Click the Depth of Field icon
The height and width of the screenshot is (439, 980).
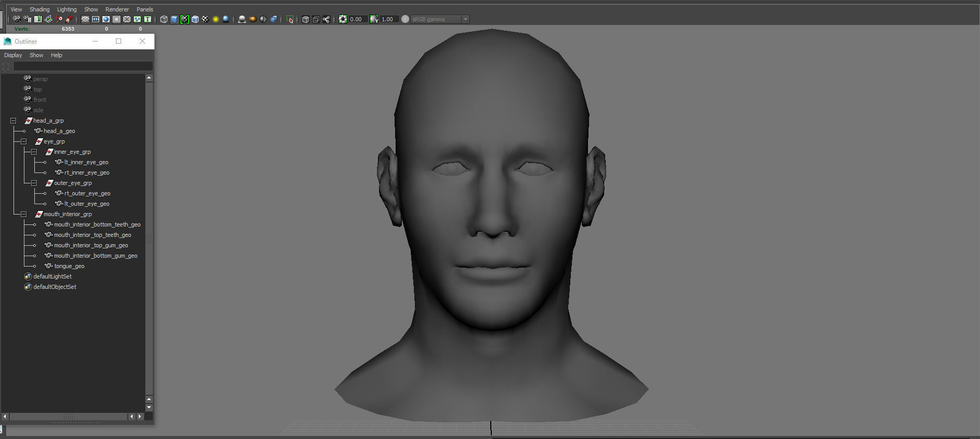[273, 19]
